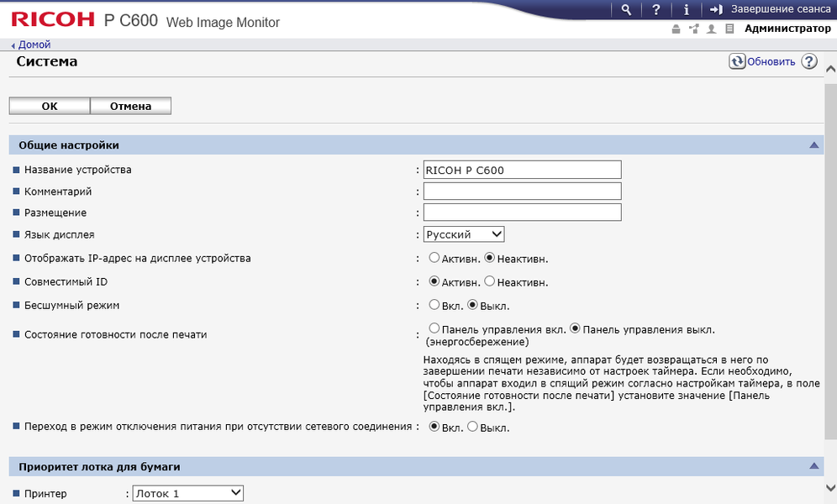The height and width of the screenshot is (504, 837).
Task: Turn Бесшумный режим on with Вкл.
Action: coord(434,305)
